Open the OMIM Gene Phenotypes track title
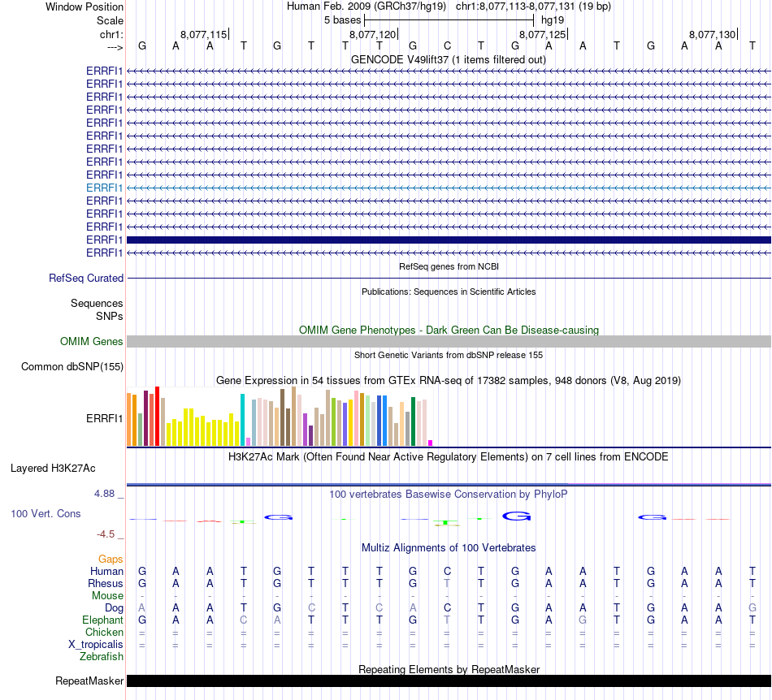The image size is (772, 700). [449, 330]
